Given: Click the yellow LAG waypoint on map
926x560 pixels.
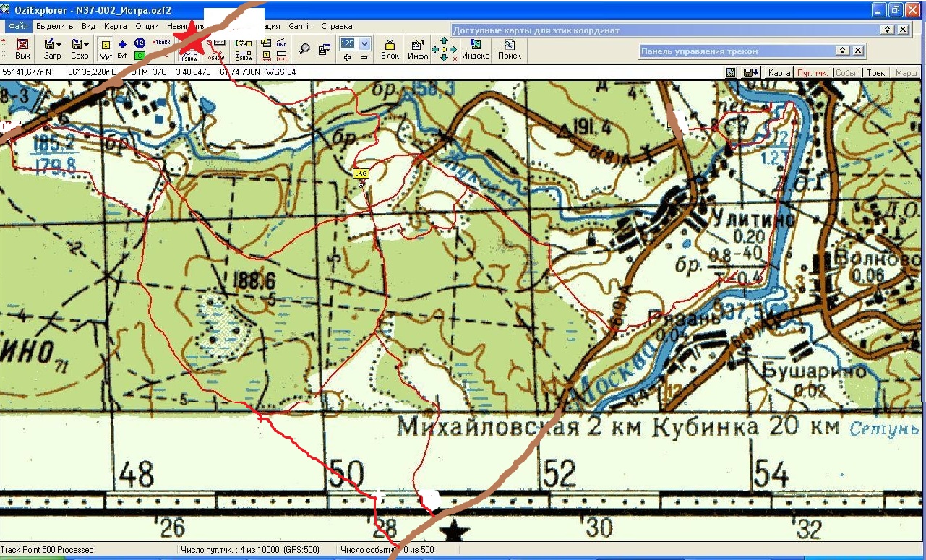Looking at the screenshot, I should (361, 173).
